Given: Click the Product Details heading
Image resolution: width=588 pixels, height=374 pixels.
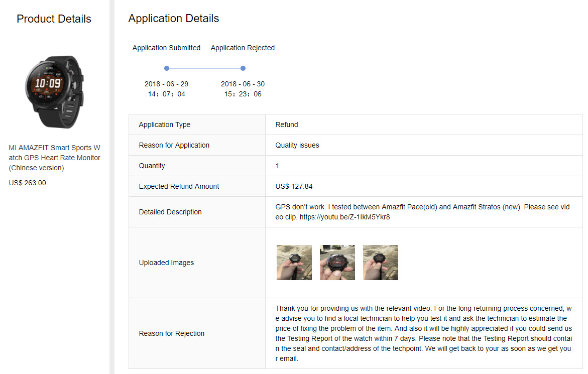Looking at the screenshot, I should [54, 19].
